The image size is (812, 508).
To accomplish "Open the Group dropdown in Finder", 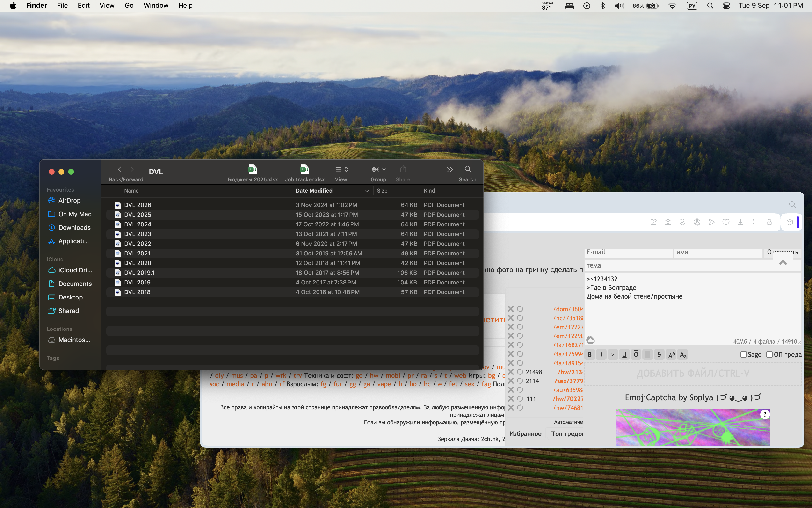I will point(378,169).
